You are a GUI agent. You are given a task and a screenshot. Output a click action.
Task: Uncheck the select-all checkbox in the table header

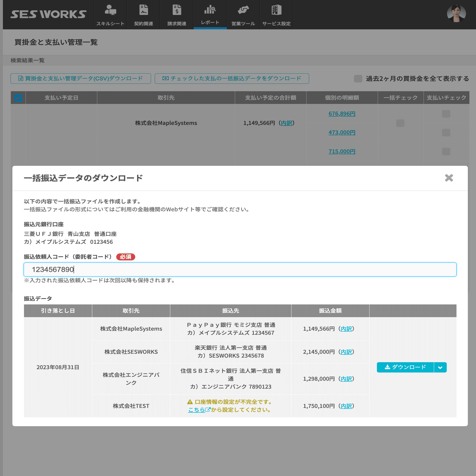[18, 98]
